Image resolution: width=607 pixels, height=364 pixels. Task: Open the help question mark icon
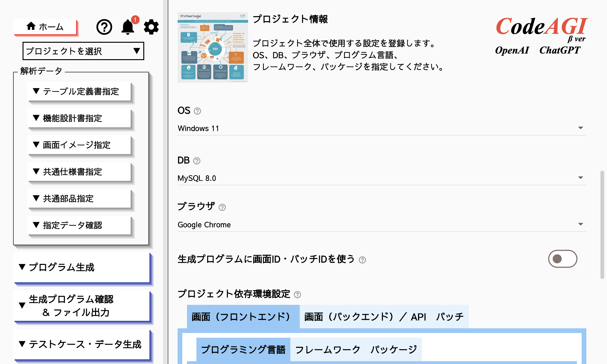[x=104, y=27]
